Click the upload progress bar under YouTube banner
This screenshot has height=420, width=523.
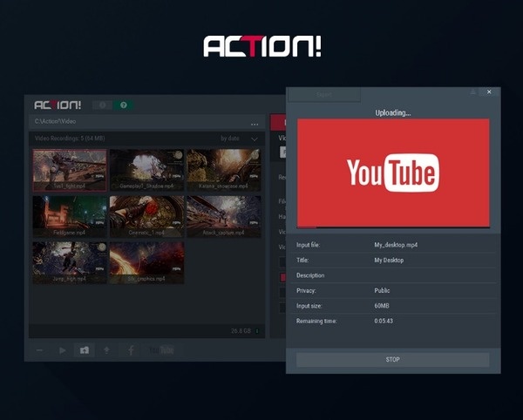click(393, 227)
